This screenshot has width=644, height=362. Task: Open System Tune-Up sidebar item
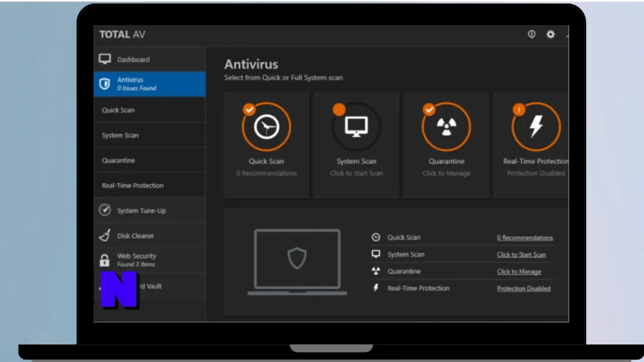pyautogui.click(x=150, y=210)
